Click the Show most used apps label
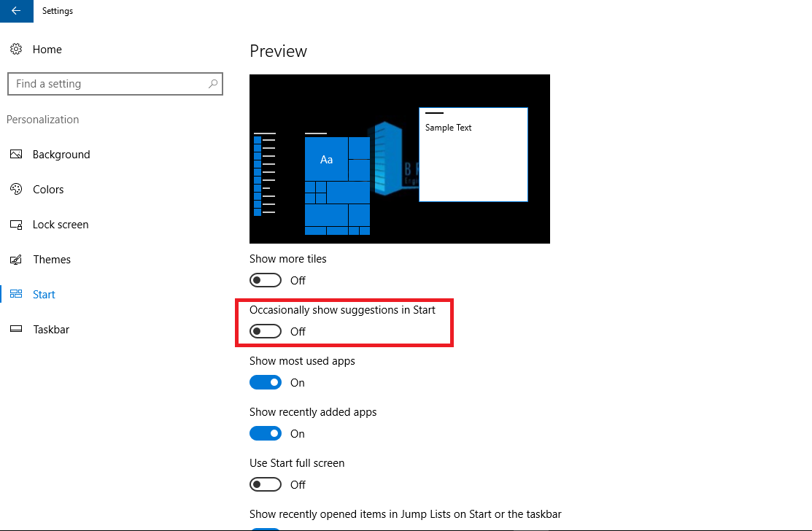 (x=302, y=361)
